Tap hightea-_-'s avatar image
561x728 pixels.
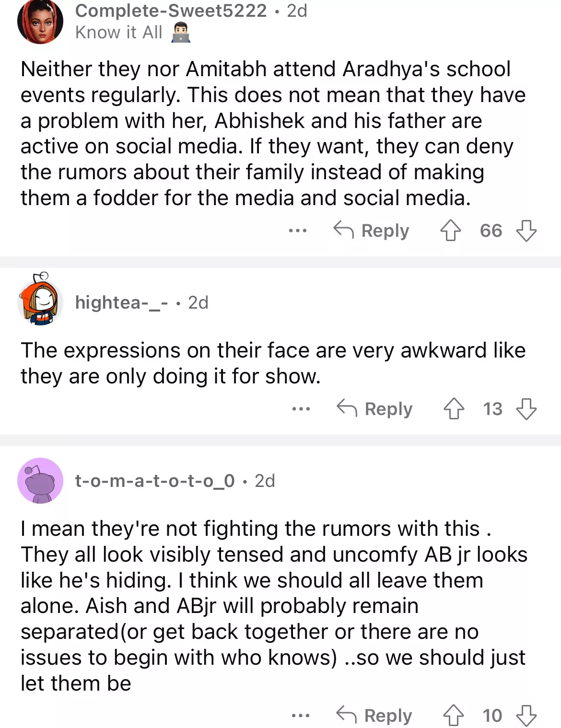[40, 300]
